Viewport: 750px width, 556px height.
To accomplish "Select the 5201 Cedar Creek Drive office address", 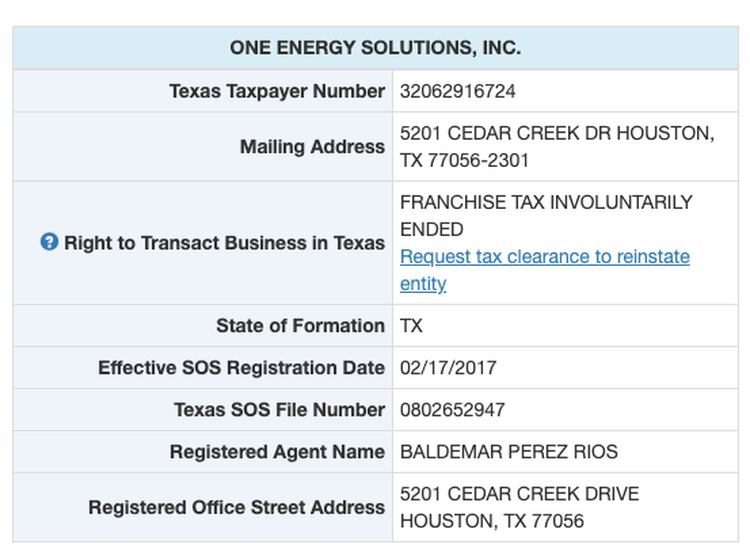I will pos(519,507).
